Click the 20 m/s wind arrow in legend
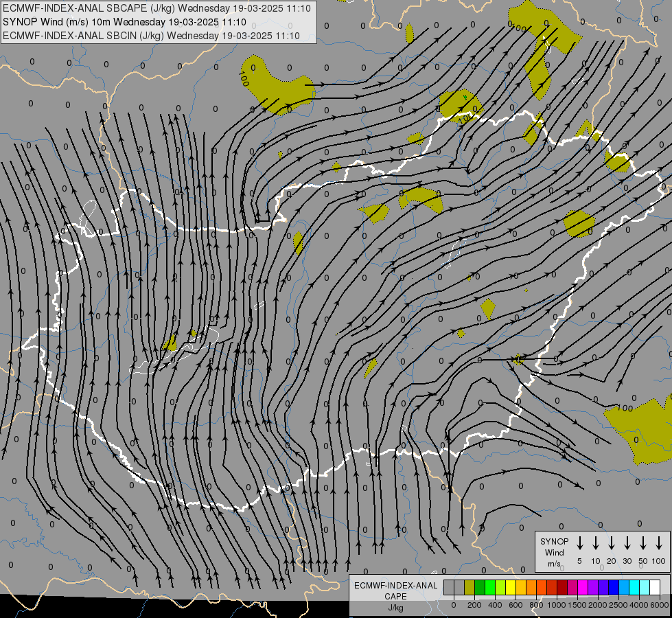Screen dimensions: 672x618 tap(612, 542)
